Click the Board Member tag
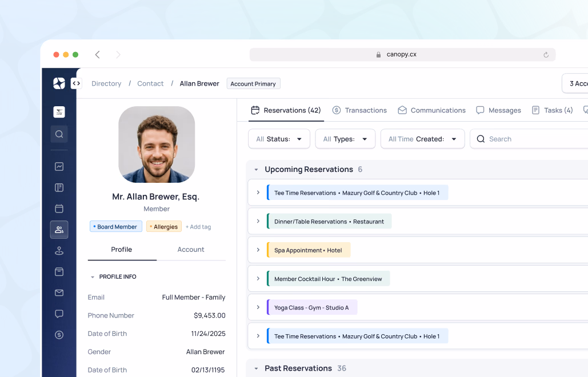588x377 pixels. pos(116,227)
